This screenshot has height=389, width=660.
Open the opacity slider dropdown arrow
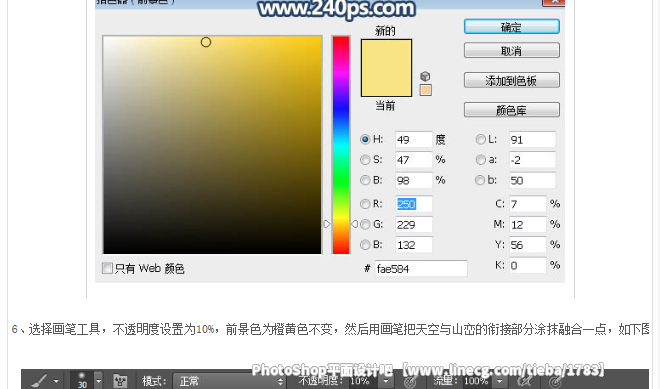pyautogui.click(x=386, y=381)
